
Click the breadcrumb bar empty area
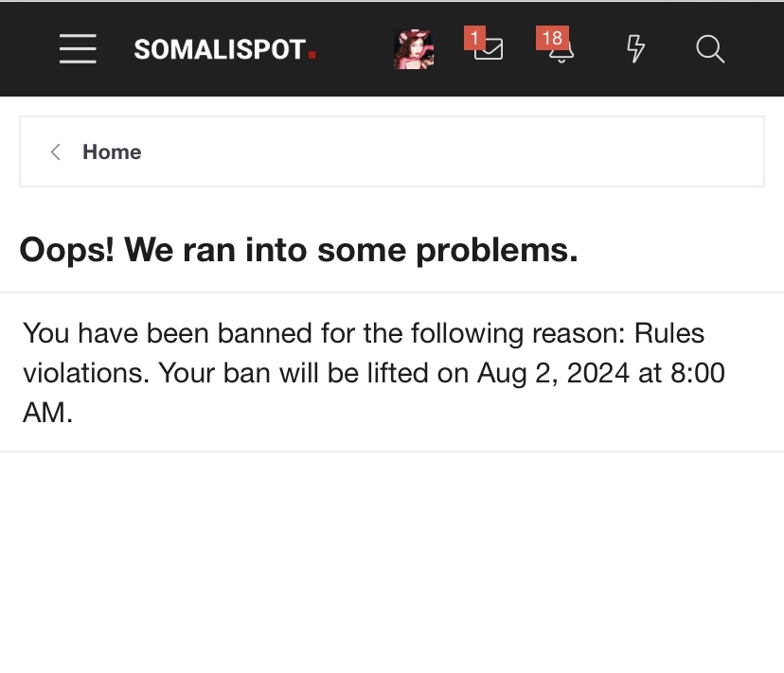coord(450,152)
